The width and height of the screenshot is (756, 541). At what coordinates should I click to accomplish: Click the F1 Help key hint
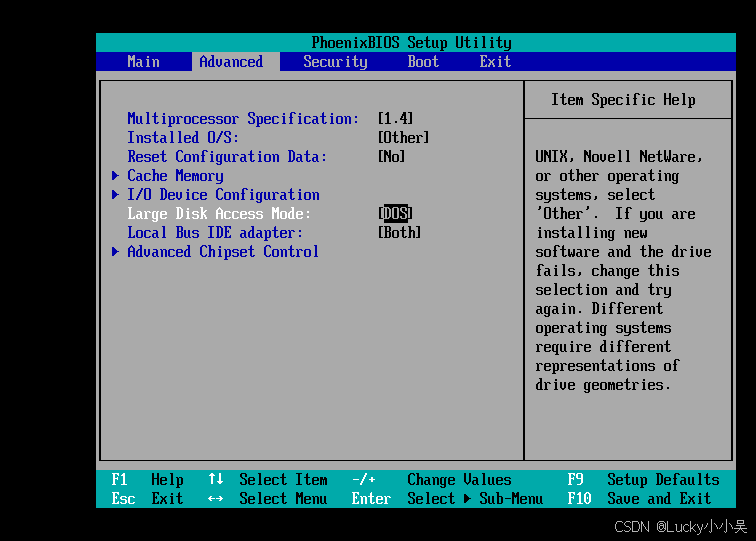click(148, 479)
